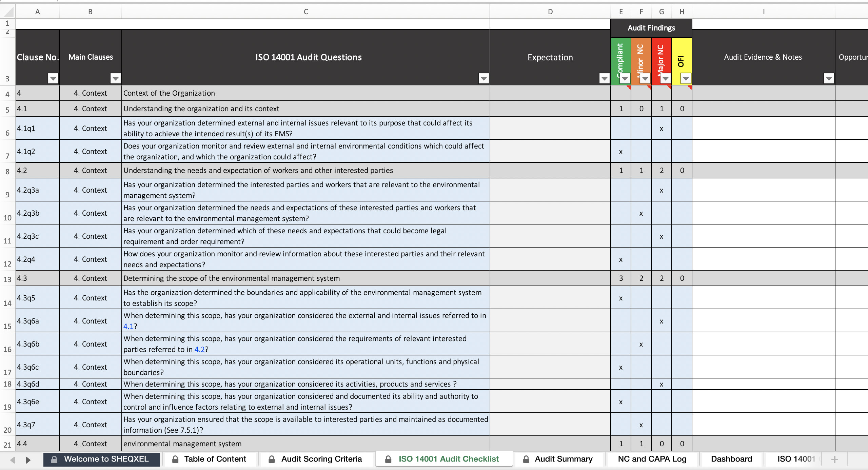868x470 pixels.
Task: Click the 4.2 hyperlink in the interested parties question
Action: click(200, 349)
